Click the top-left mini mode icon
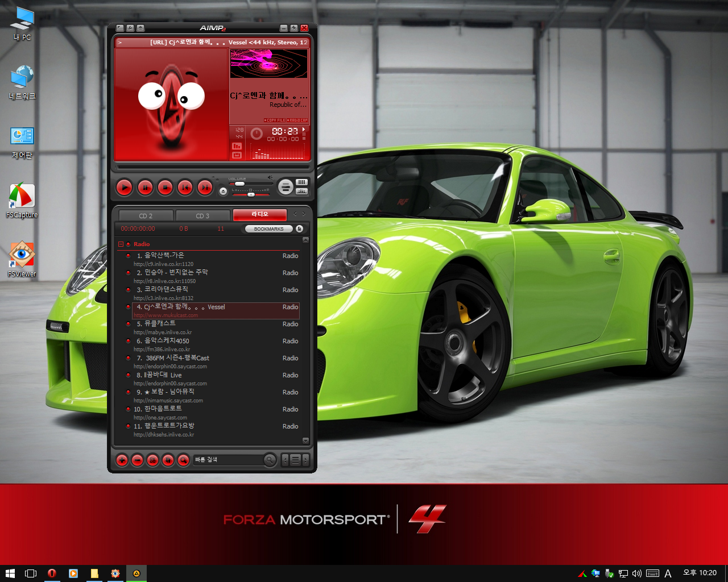728x582 pixels. click(x=120, y=28)
